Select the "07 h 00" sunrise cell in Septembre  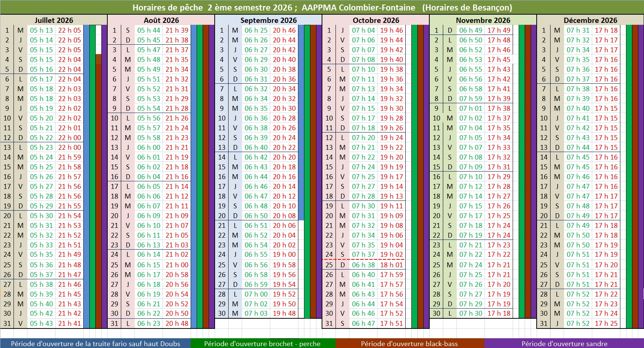256,294
